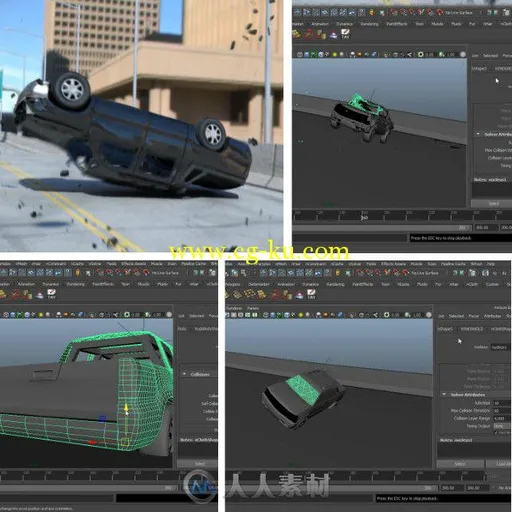Image resolution: width=512 pixels, height=512 pixels.
Task: Click Substeps field in windshield-car Solver Attributes
Action: 503,403
